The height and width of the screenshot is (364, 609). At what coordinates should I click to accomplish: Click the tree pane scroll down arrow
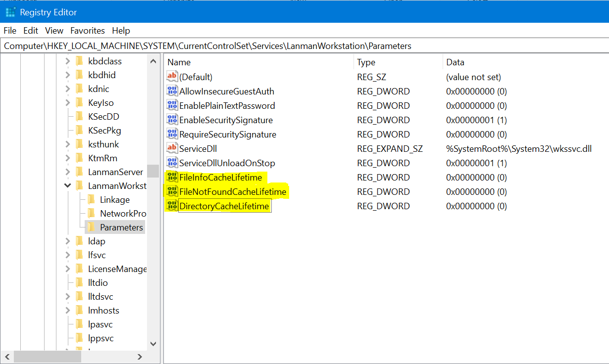tap(153, 344)
